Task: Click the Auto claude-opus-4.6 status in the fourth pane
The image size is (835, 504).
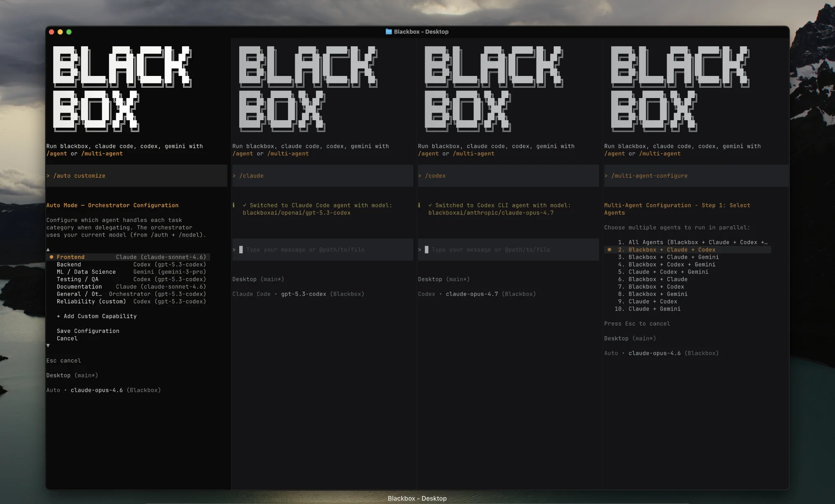Action: 661,353
